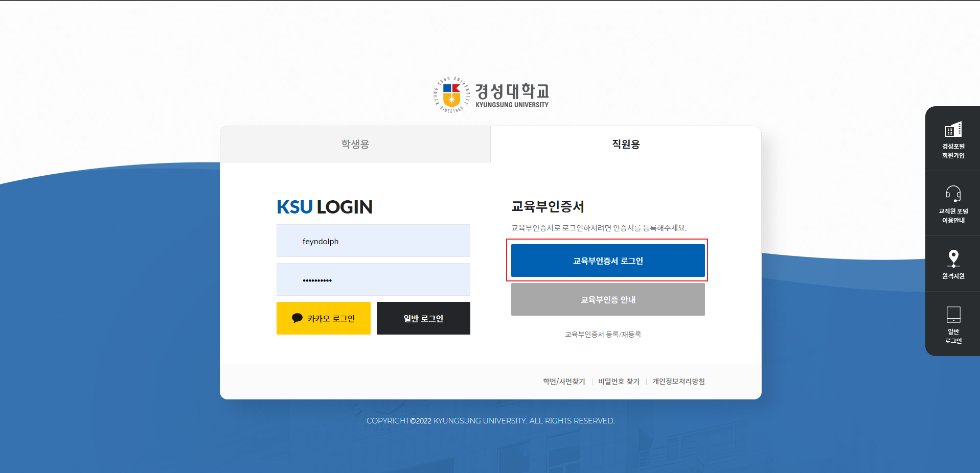This screenshot has height=473, width=980.
Task: Open the 교육부인증 안내 gray button
Action: point(608,299)
